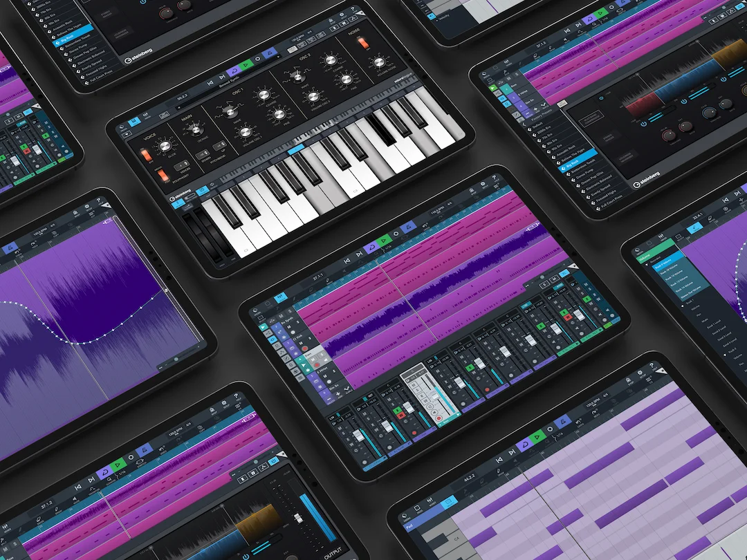Click the OCTAVE knob in the MAIN section
Image resolution: width=747 pixels, height=560 pixels.
pos(194,129)
